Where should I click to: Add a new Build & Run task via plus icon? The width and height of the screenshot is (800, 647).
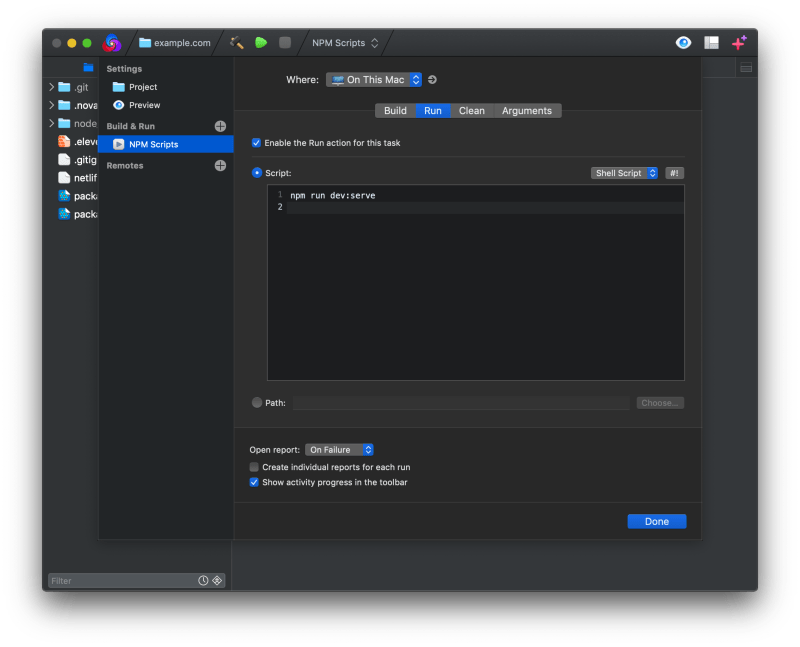(x=222, y=125)
